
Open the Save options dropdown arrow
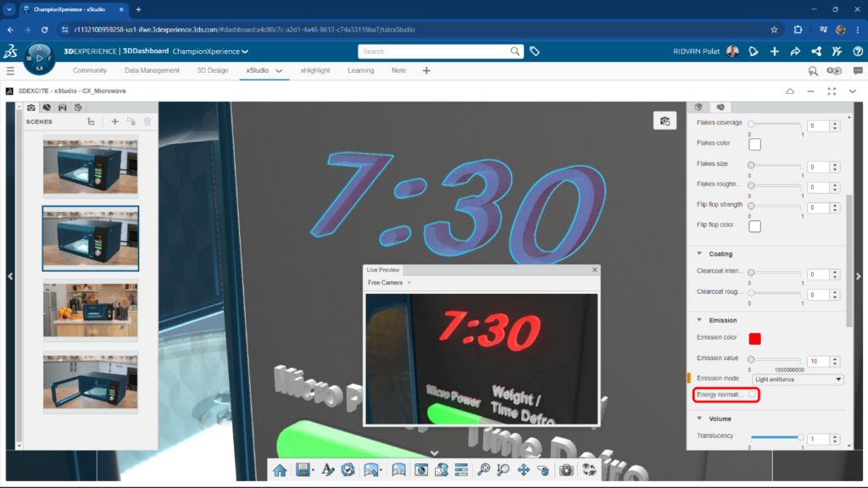click(313, 470)
